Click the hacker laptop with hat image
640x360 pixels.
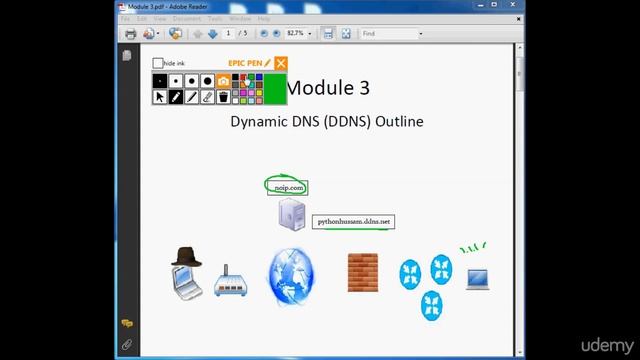(187, 273)
